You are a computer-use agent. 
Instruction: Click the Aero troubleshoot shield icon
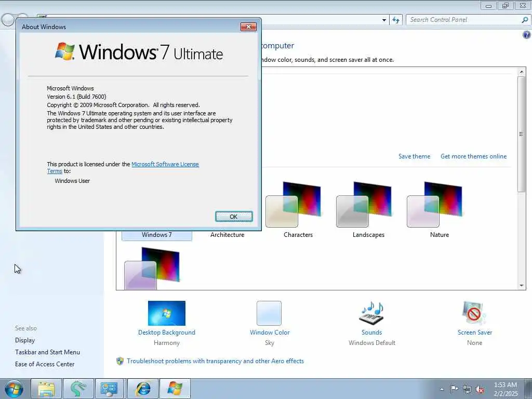coord(120,361)
